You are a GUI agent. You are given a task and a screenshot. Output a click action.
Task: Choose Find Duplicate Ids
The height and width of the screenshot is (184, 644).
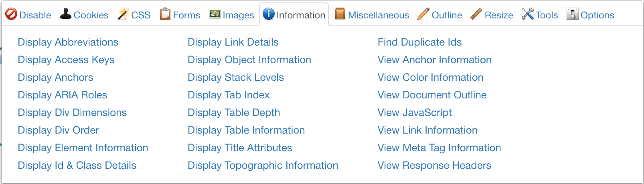point(419,42)
